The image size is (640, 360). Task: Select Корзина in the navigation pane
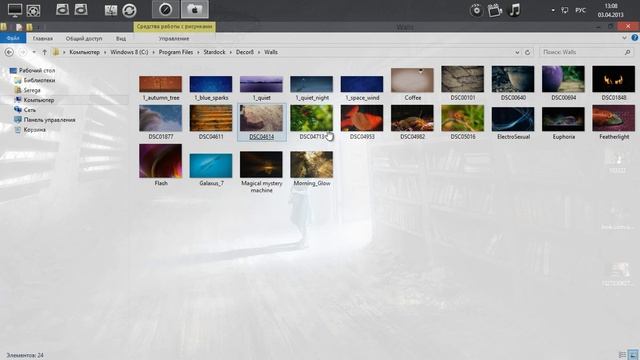(35, 129)
